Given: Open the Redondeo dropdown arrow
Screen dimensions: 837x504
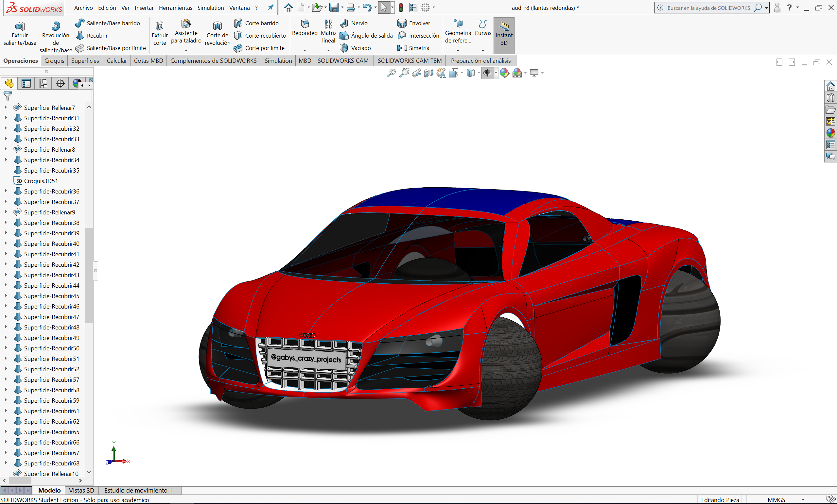Looking at the screenshot, I should click(x=305, y=51).
